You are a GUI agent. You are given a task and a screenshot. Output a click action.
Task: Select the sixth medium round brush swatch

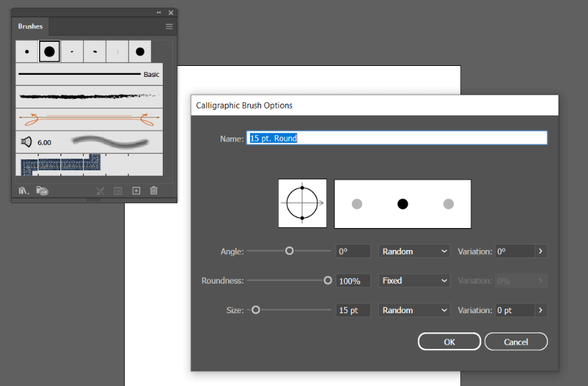point(140,52)
